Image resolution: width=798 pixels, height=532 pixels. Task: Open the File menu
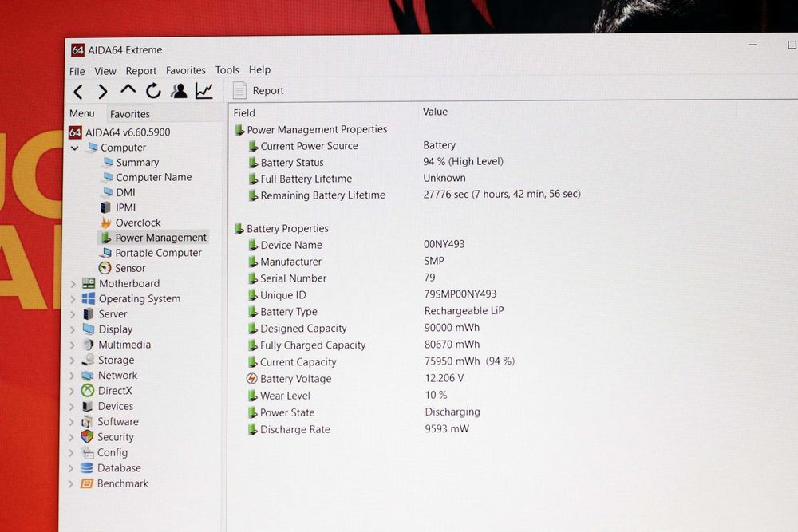click(77, 71)
